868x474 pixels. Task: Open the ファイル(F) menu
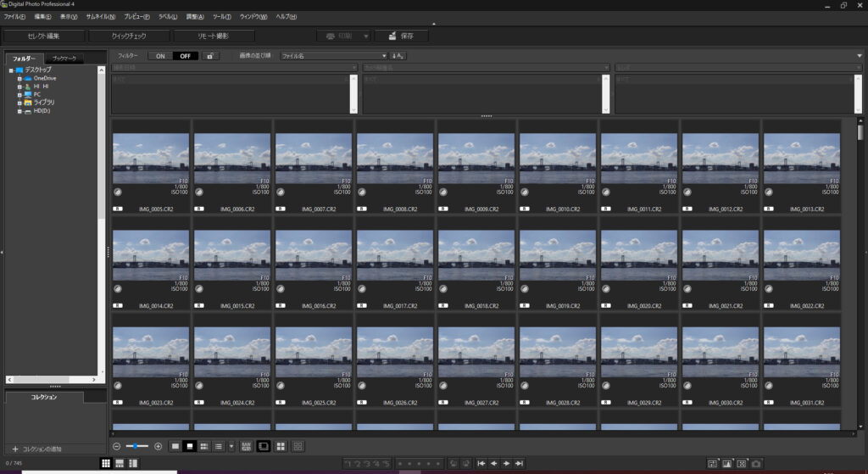(14, 17)
